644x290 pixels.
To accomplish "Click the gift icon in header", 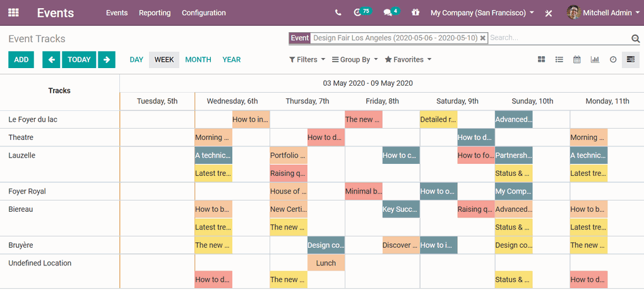I will 415,13.
